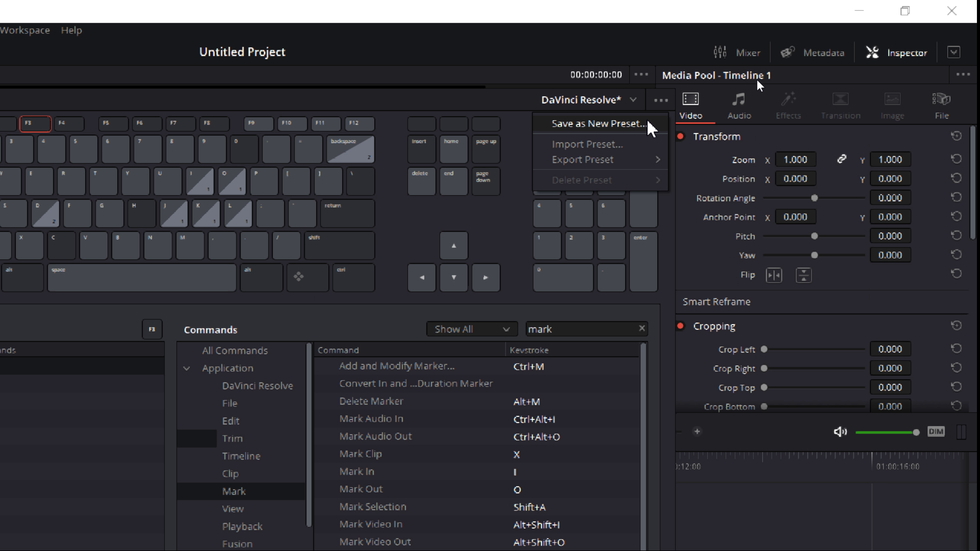Viewport: 980px width, 551px height.
Task: Open Inspector panel options dots
Action: pyautogui.click(x=963, y=74)
